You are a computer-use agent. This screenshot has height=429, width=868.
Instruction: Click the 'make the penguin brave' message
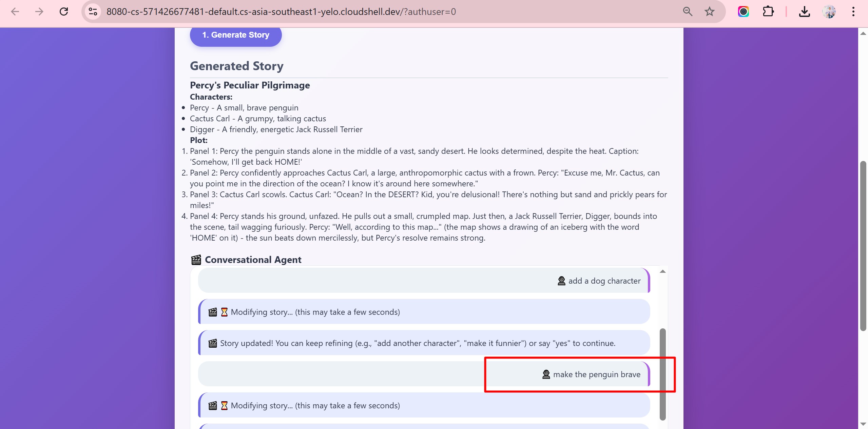tap(596, 374)
